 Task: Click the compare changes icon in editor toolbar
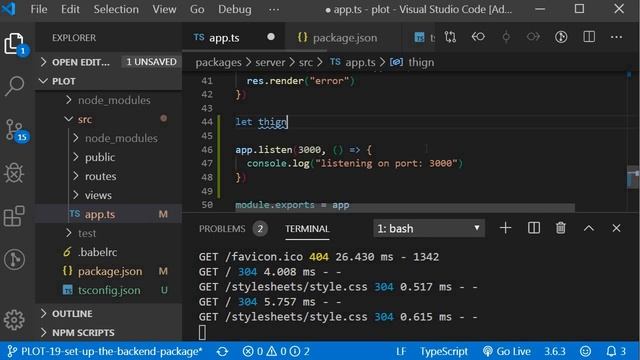tap(450, 37)
